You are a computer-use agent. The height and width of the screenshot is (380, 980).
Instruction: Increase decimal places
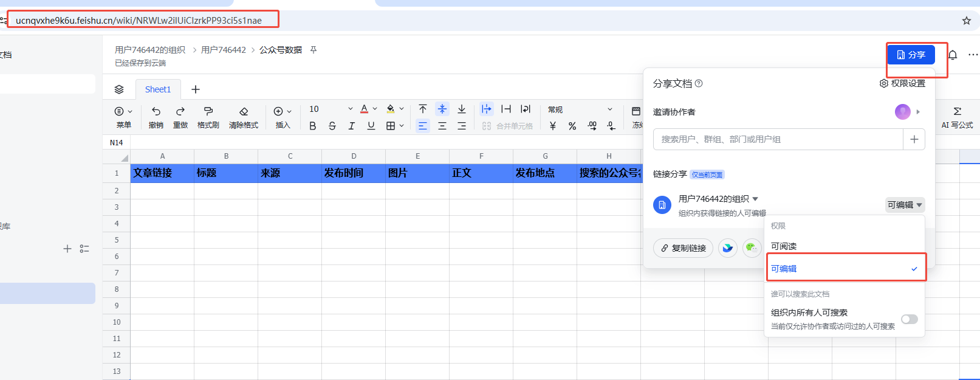tap(592, 126)
